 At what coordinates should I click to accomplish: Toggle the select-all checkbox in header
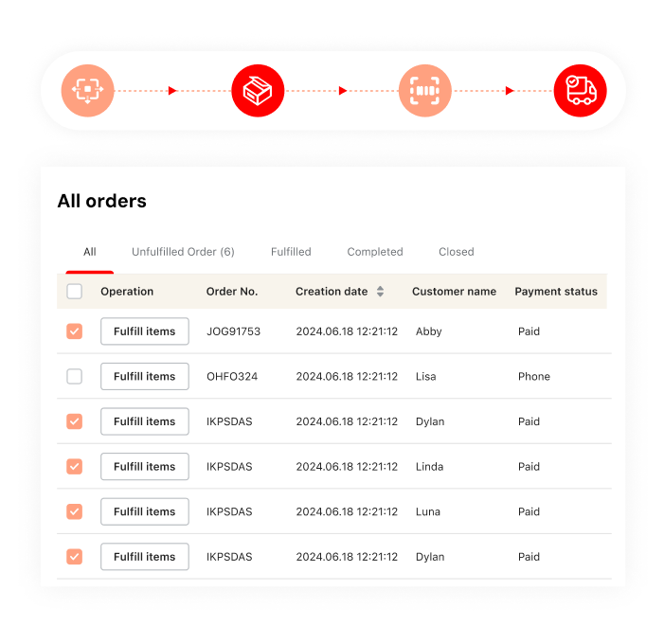pyautogui.click(x=75, y=292)
